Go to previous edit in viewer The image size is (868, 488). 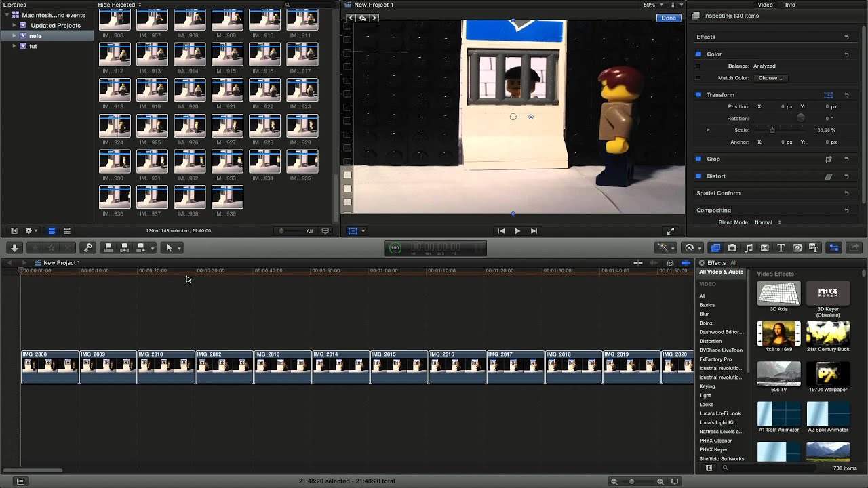coord(501,231)
